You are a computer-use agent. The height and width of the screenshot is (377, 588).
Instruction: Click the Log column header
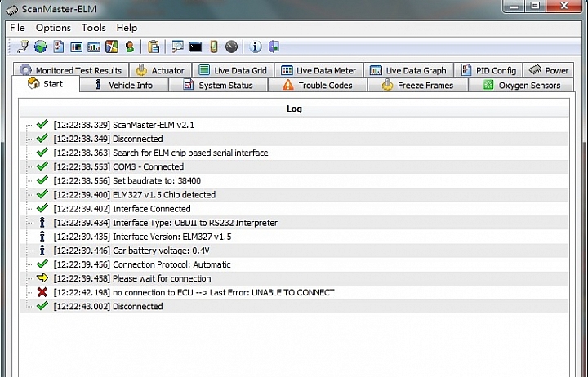tap(294, 109)
